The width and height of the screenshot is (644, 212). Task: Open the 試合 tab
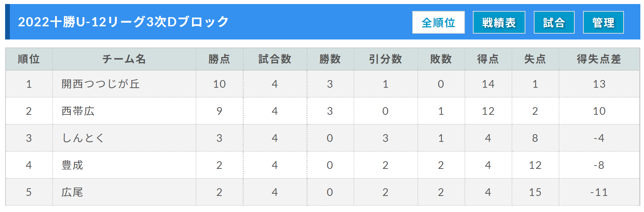(x=554, y=22)
